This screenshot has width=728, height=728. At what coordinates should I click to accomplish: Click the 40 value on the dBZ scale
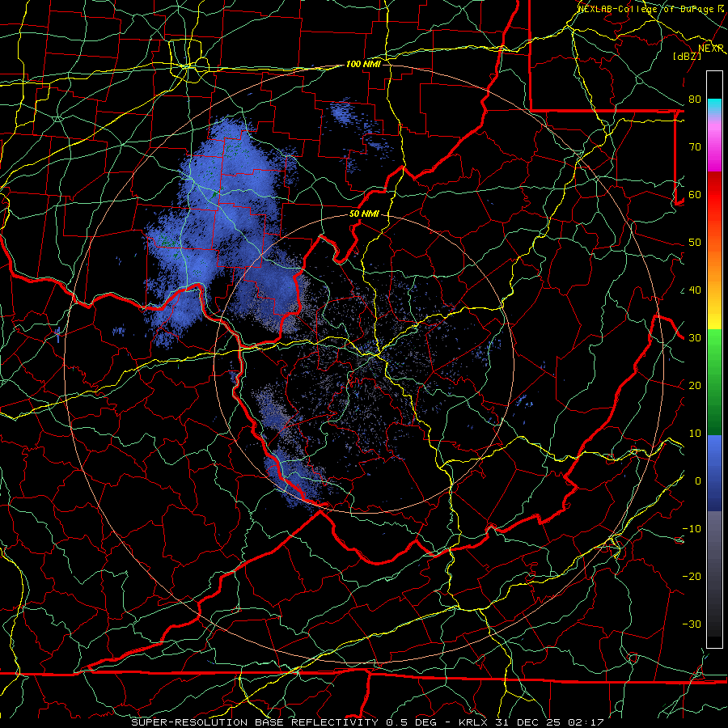pyautogui.click(x=695, y=290)
